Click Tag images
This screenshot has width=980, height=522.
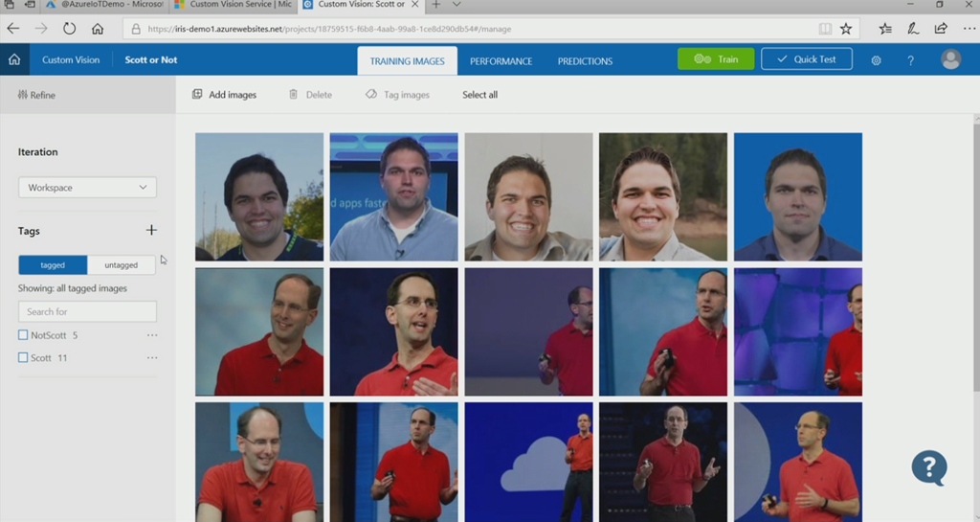(397, 95)
